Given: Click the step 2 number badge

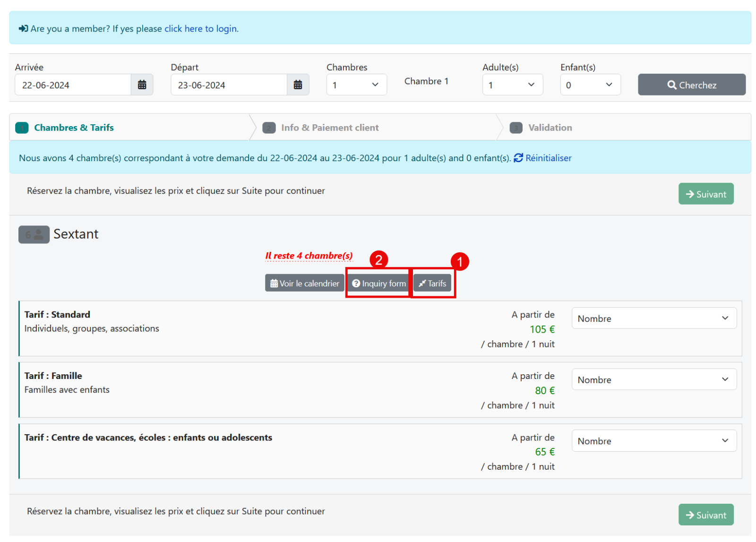Looking at the screenshot, I should tap(269, 128).
